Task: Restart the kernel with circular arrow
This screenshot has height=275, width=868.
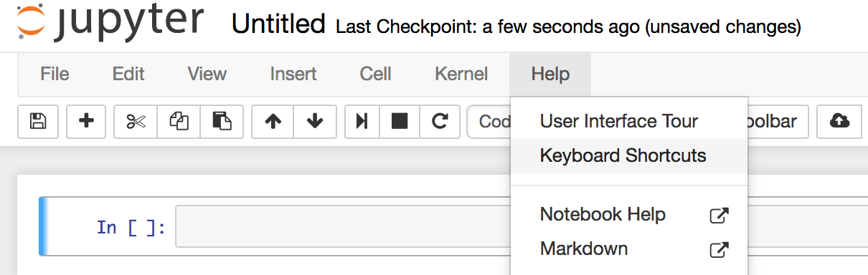Action: tap(439, 121)
